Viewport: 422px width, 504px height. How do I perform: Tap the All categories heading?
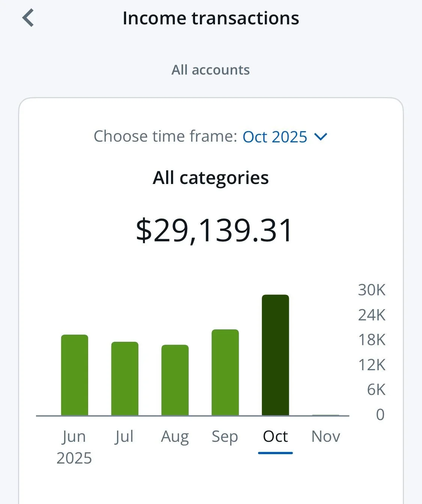(x=210, y=178)
